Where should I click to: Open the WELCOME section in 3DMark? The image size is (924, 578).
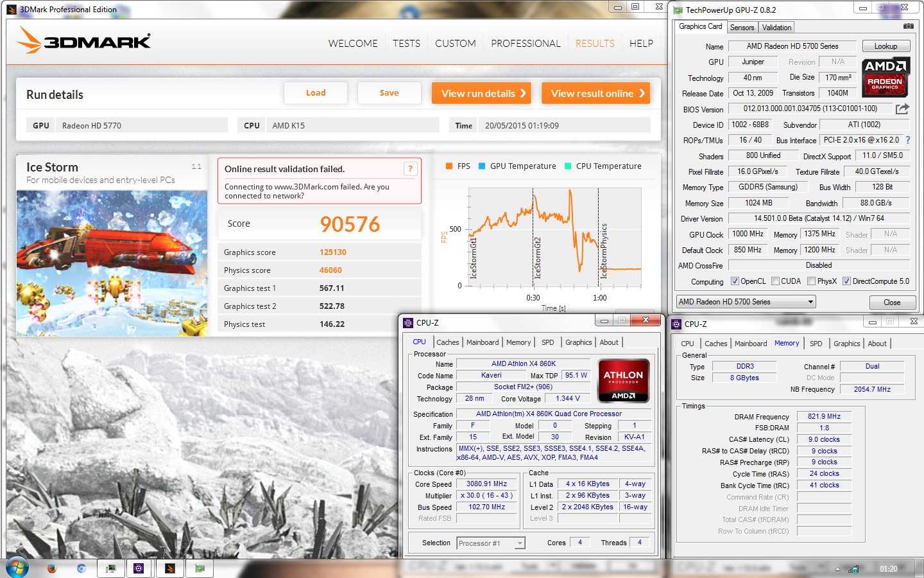[x=353, y=44]
